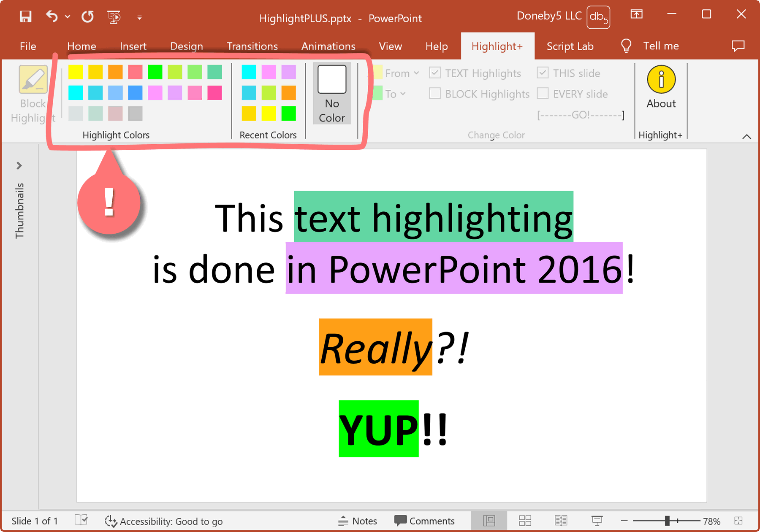Image resolution: width=760 pixels, height=532 pixels.
Task: Select the blue highlight swatch in second row
Action: (135, 93)
